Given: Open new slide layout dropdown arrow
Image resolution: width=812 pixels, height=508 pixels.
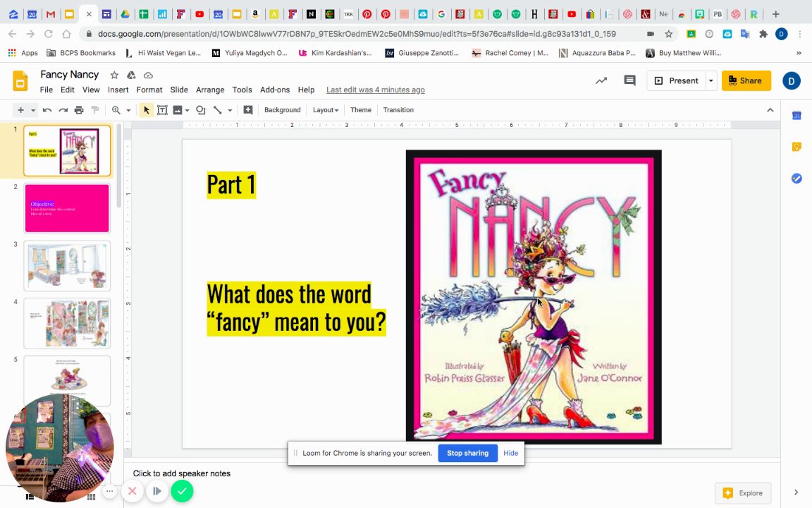Looking at the screenshot, I should point(32,110).
